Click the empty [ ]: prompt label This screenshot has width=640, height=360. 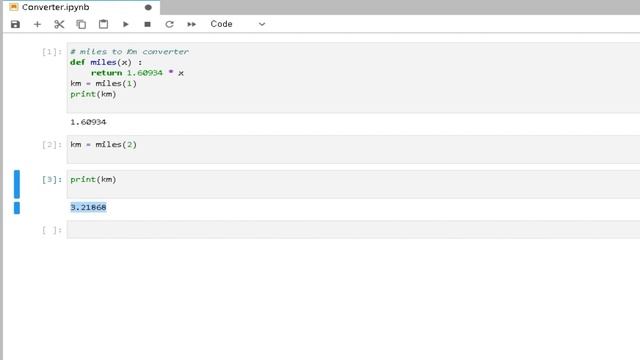pyautogui.click(x=52, y=230)
